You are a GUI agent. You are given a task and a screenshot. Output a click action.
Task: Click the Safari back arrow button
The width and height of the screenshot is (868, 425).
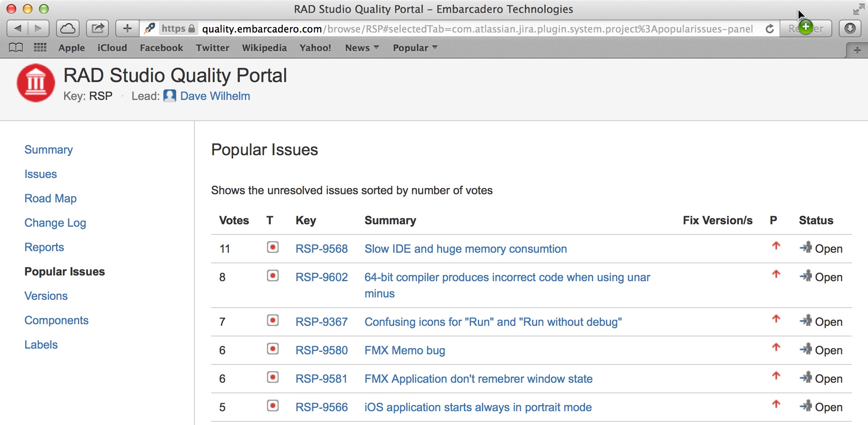click(18, 28)
